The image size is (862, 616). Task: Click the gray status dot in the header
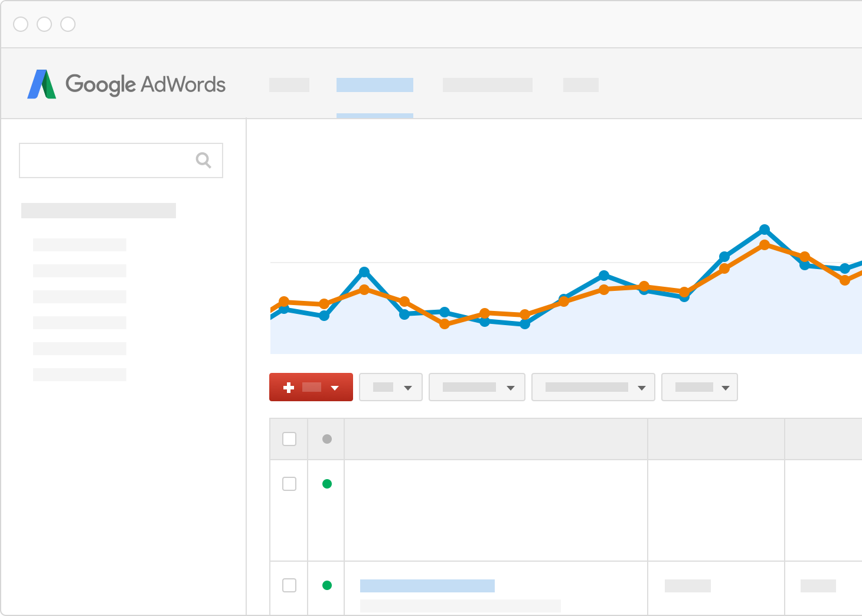tap(327, 439)
